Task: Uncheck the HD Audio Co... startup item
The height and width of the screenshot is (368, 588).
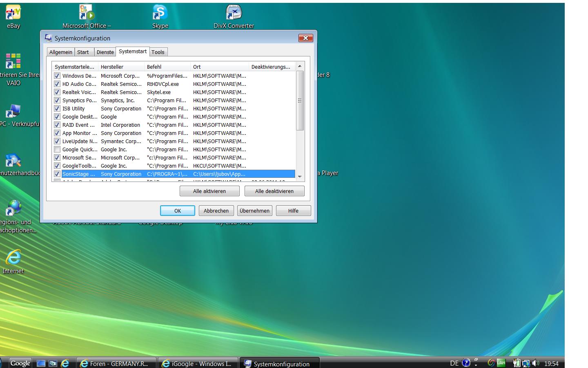Action: coord(57,84)
